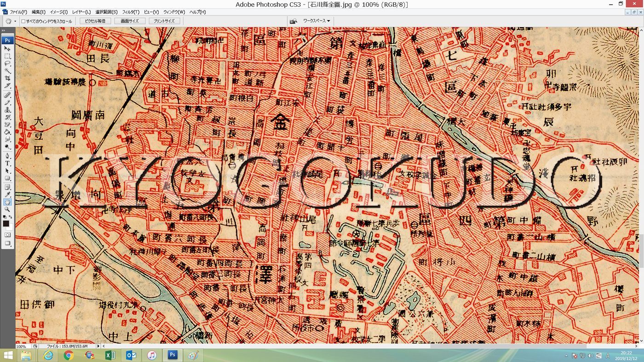Open Outlook from taskbar
The height and width of the screenshot is (362, 644).
point(131,355)
